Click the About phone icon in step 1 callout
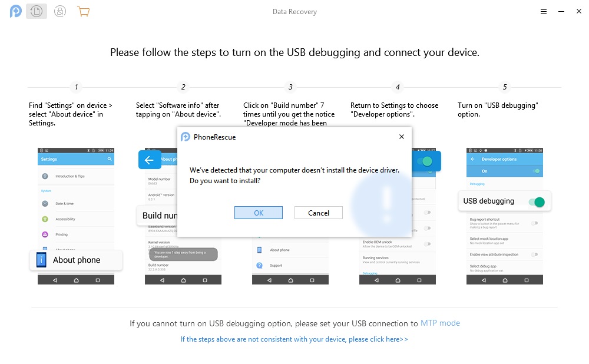Viewport: 589px width, 364px height. point(41,260)
